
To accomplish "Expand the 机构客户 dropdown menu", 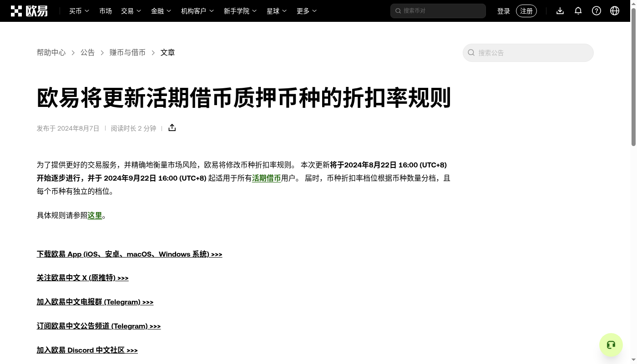I will 197,11.
